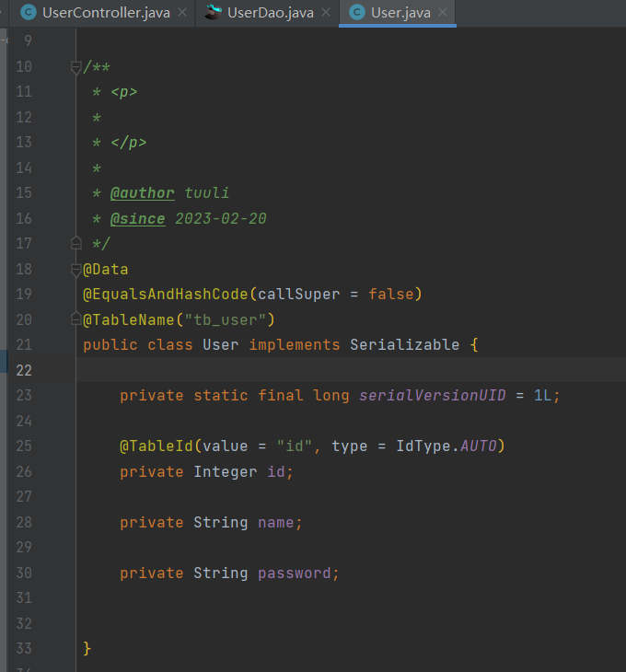This screenshot has width=626, height=672.
Task: Click the false value in callSuper
Action: [x=391, y=295]
